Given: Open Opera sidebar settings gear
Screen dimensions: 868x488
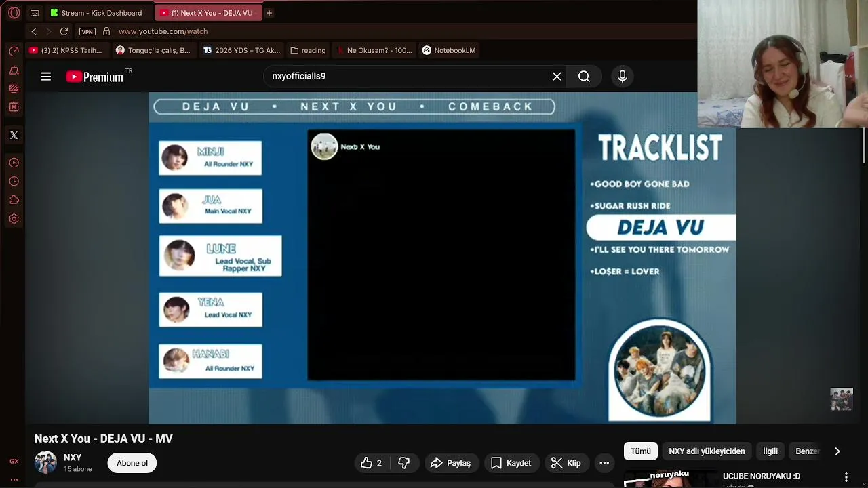Looking at the screenshot, I should [14, 219].
